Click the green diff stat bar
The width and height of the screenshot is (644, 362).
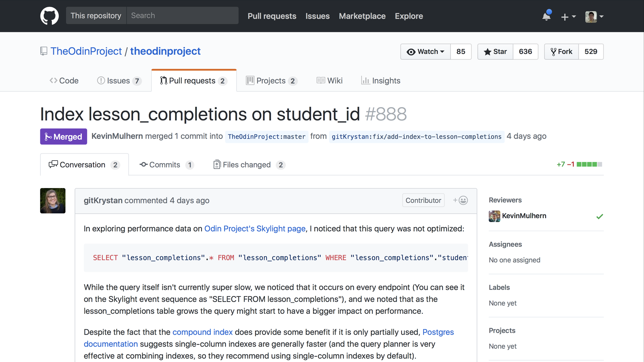click(x=587, y=165)
